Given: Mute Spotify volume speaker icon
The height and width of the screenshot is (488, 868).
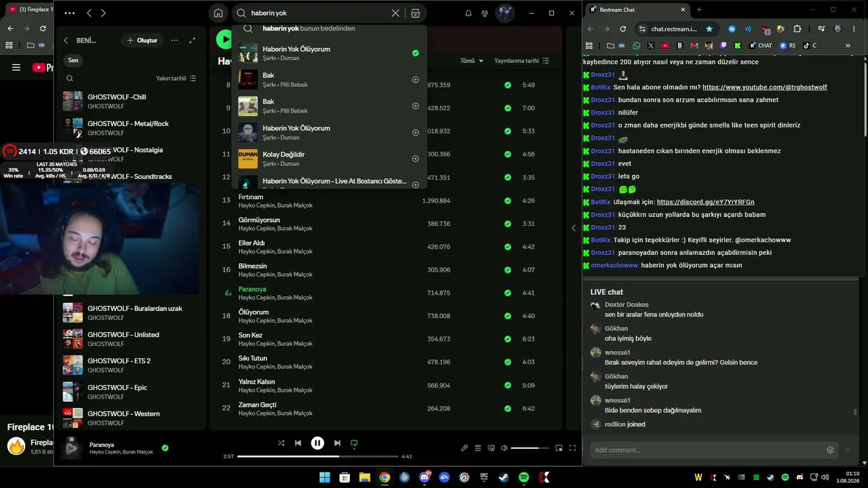Looking at the screenshot, I should (504, 448).
